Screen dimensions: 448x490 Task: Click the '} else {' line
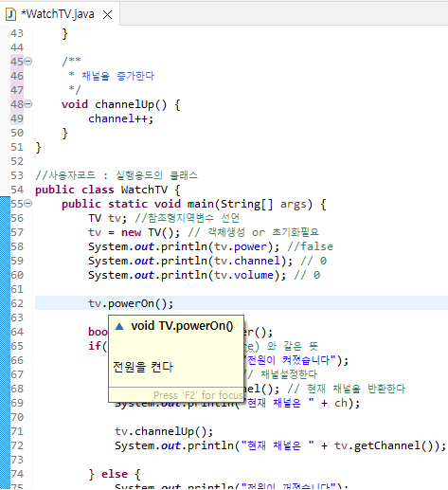click(115, 474)
